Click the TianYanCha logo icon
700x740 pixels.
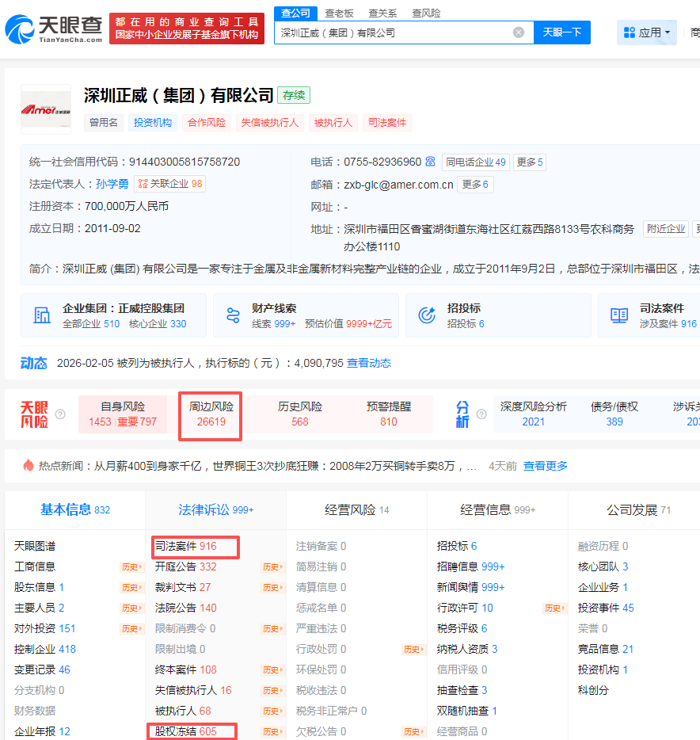20,29
